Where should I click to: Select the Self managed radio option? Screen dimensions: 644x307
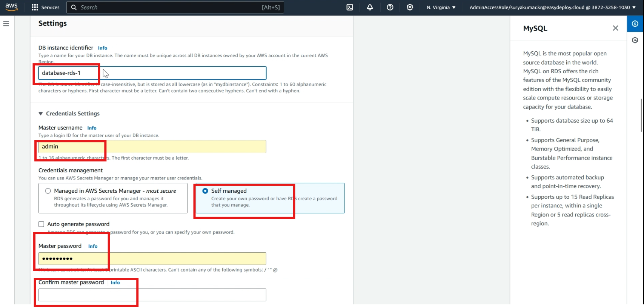205,191
